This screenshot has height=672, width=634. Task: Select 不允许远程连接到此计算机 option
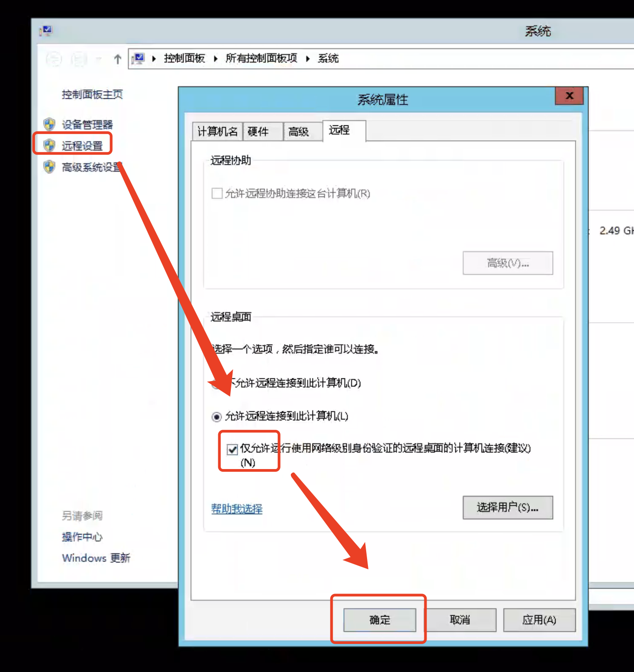[217, 384]
